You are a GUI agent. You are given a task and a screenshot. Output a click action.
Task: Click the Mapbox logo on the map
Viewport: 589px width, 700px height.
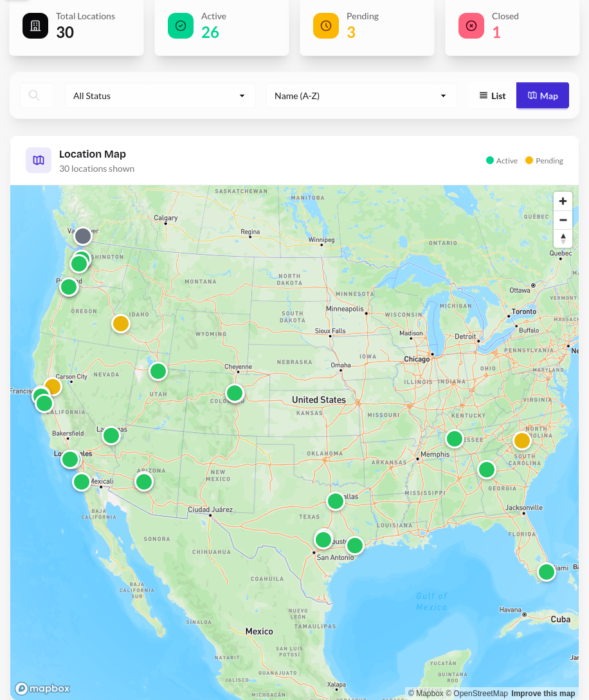pos(42,688)
